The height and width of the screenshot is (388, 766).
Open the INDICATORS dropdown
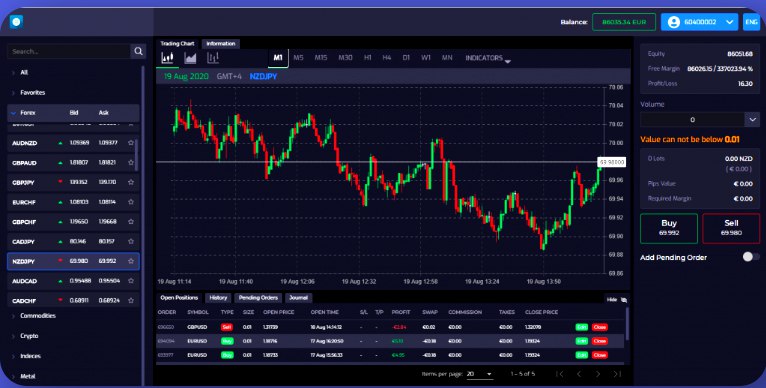click(488, 58)
